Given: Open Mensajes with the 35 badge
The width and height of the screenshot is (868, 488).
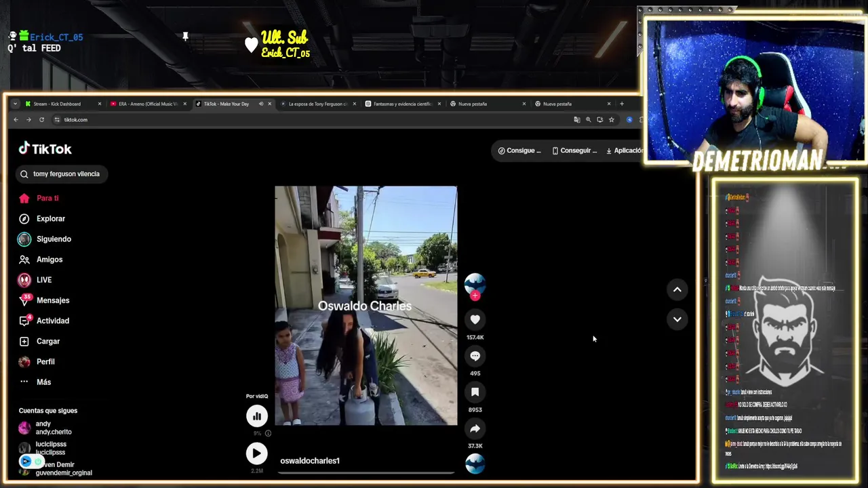Looking at the screenshot, I should pos(44,300).
